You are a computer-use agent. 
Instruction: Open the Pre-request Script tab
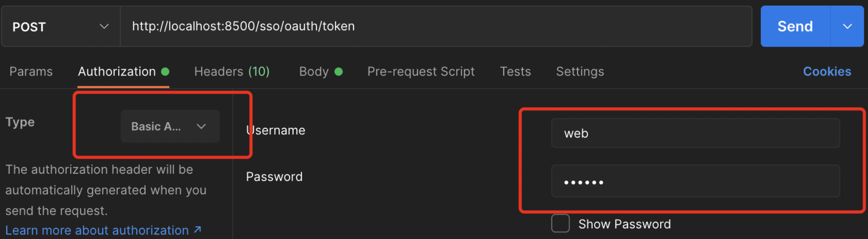pyautogui.click(x=421, y=72)
